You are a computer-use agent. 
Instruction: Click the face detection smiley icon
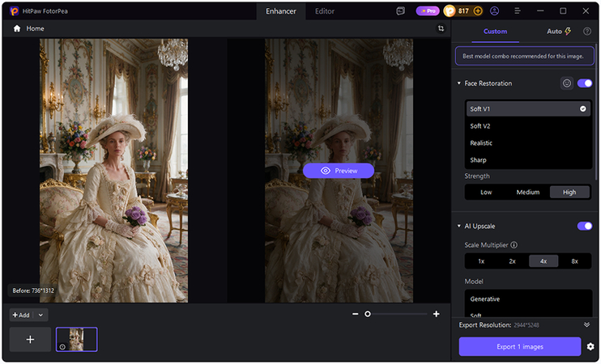[567, 83]
